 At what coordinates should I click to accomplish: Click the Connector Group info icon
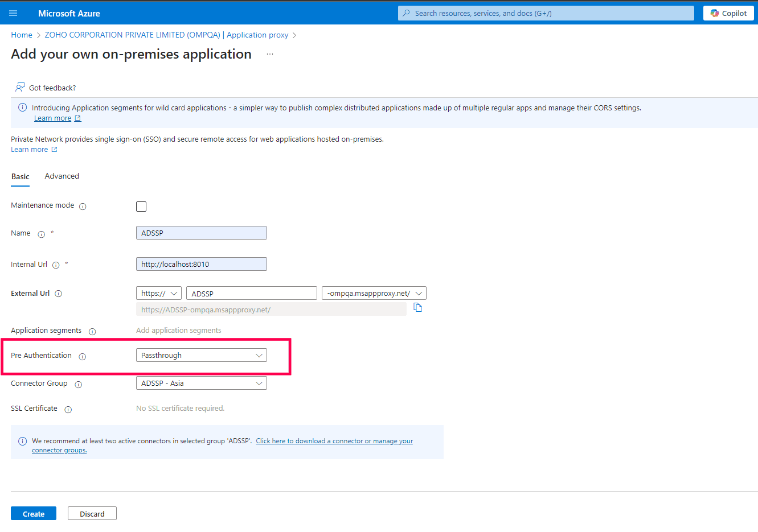click(x=79, y=384)
